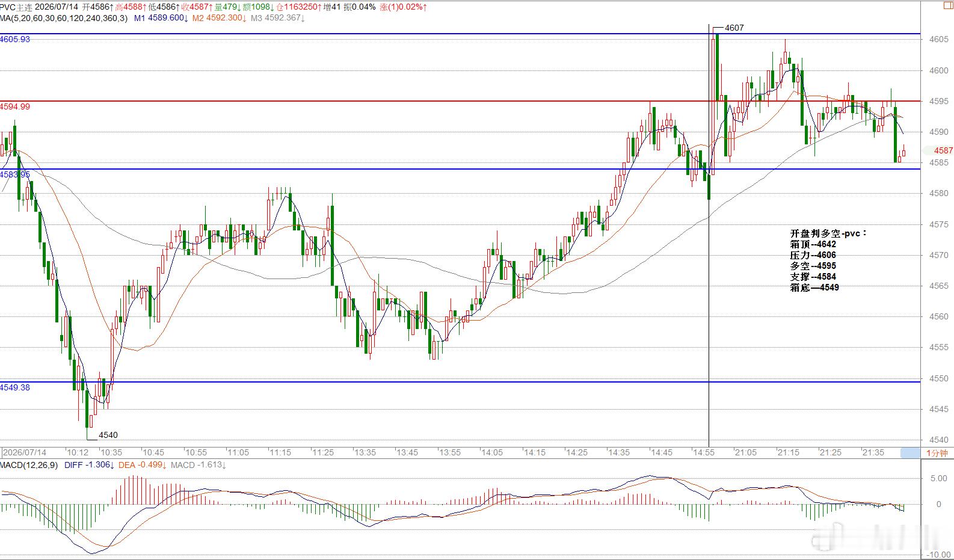Click the 14:55 time axis label
954x560 pixels.
tap(704, 452)
